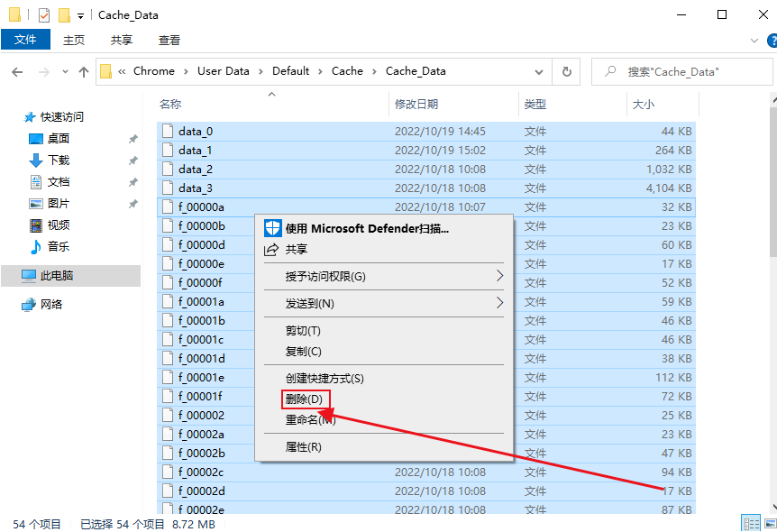
Task: Click the file icon of f_00000b
Action: coord(168,225)
